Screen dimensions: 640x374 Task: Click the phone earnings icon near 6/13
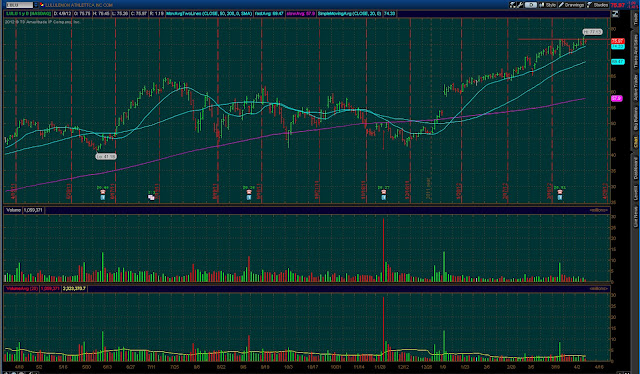[x=102, y=192]
